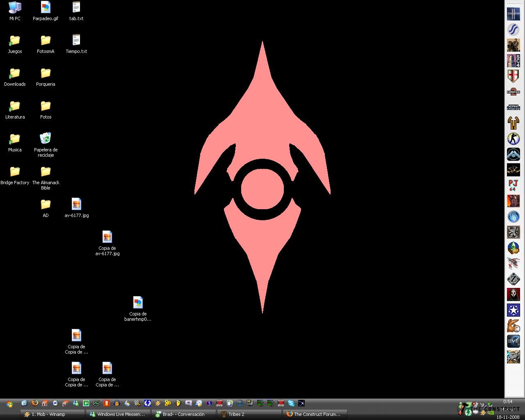Launch Firefox from quick launch bar
This screenshot has width=525, height=420.
pyautogui.click(x=35, y=403)
